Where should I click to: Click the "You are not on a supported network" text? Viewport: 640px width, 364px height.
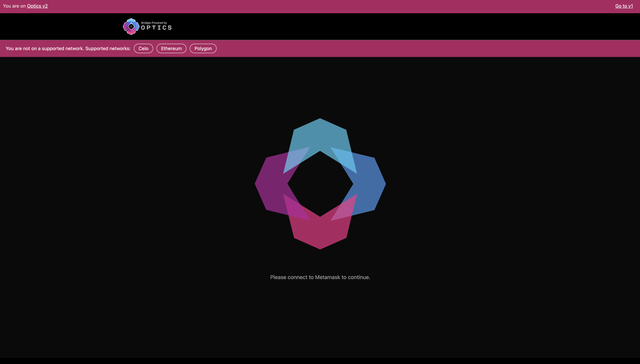click(44, 49)
